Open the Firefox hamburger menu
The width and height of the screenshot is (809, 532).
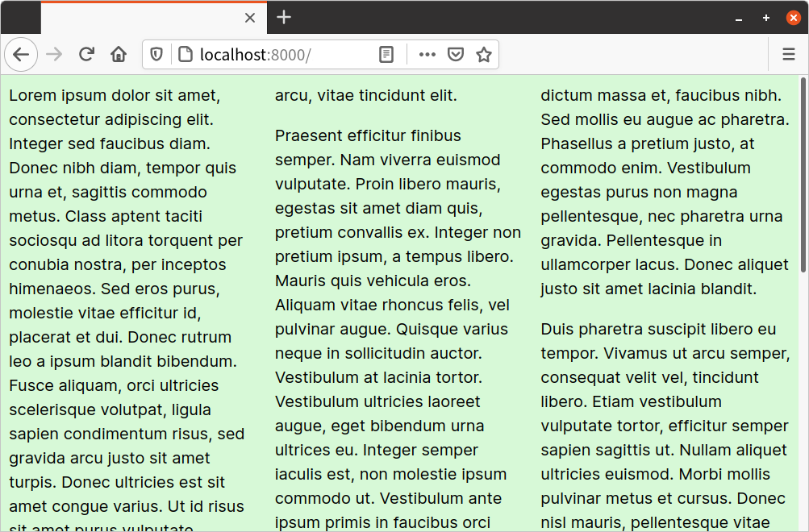click(788, 54)
